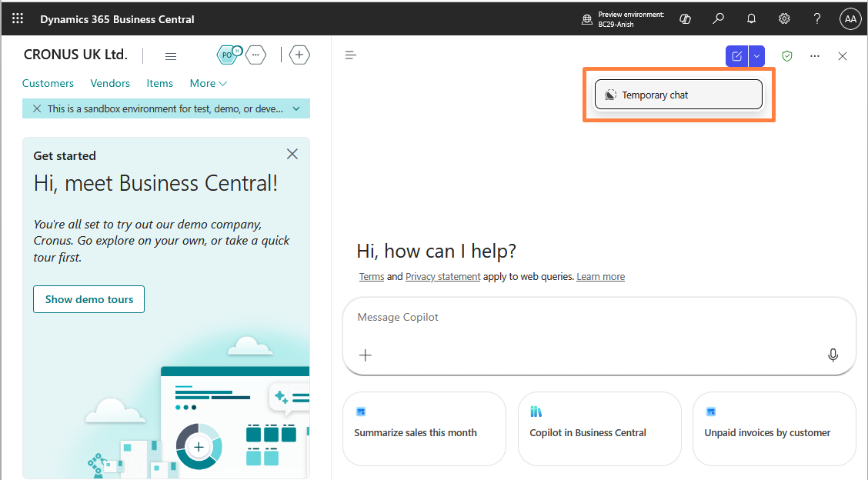Expand the More navigation menu
Screen dimensions: 868x480
(208, 83)
